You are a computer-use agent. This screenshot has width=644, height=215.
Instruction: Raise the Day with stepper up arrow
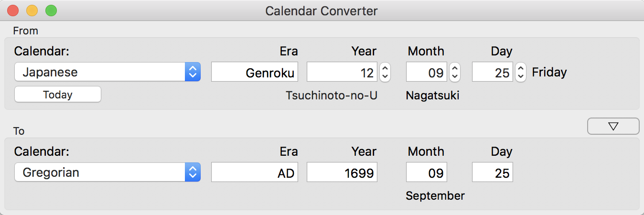pos(521,68)
